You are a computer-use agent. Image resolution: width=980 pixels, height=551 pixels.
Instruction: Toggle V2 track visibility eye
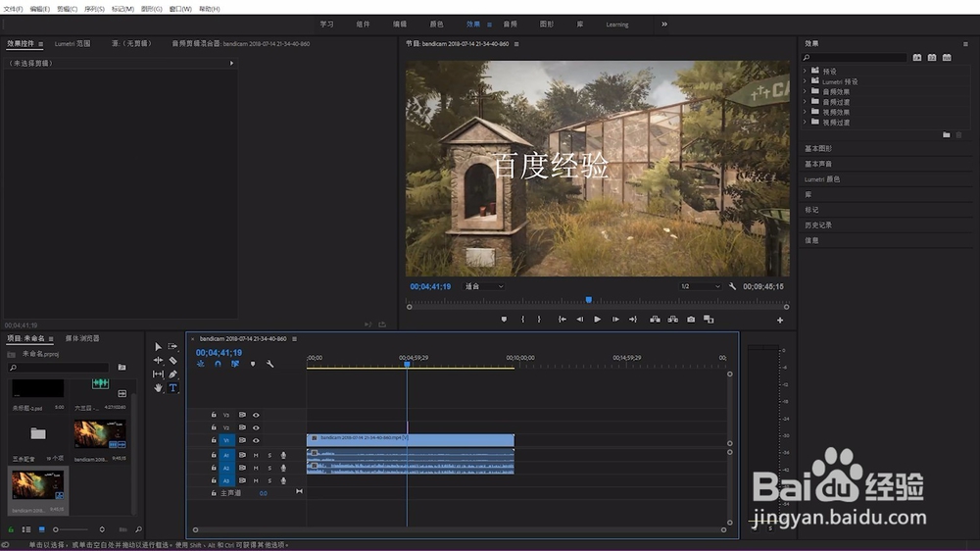pos(256,427)
